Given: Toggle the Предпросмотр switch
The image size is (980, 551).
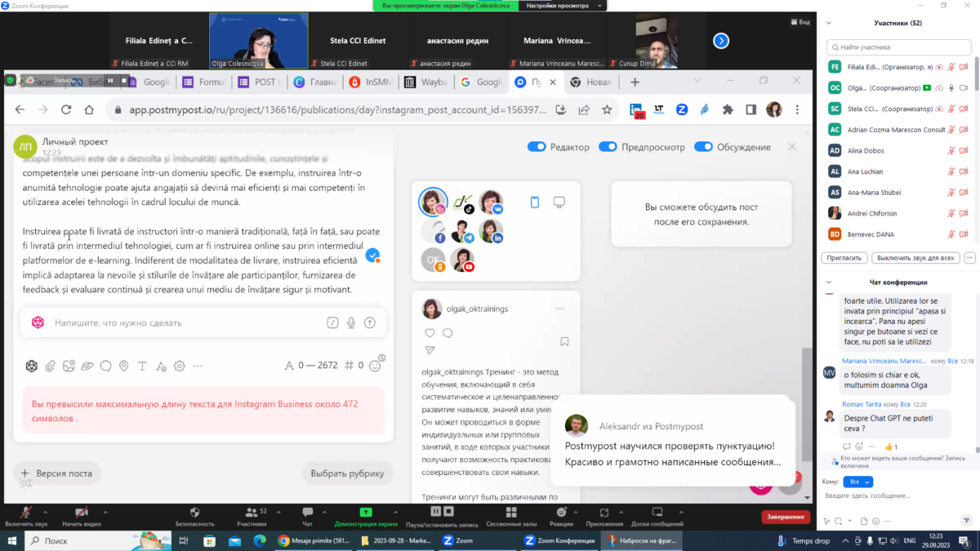Looking at the screenshot, I should (608, 147).
